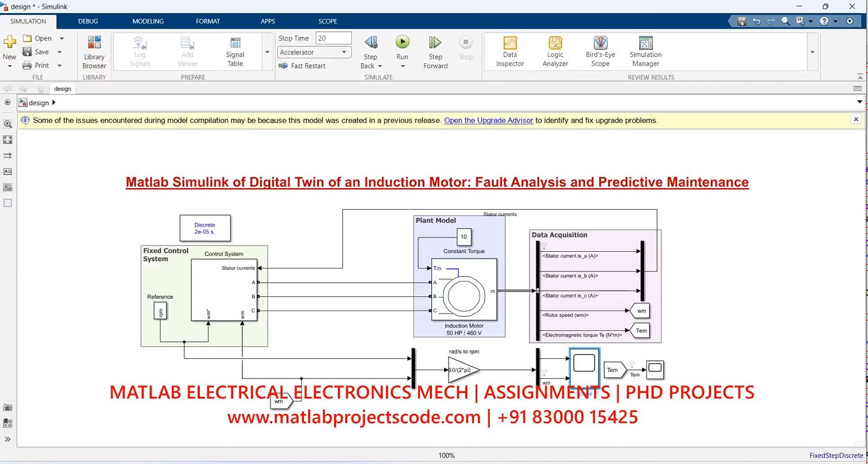Click the Step Back icon
Viewport: 868px width, 464px height.
[x=371, y=43]
